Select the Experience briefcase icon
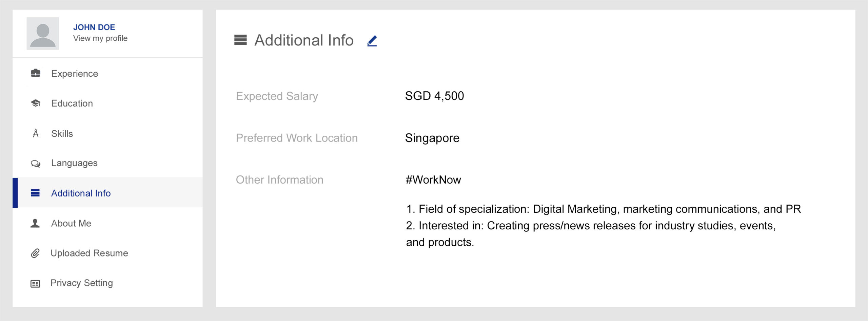 click(x=35, y=73)
